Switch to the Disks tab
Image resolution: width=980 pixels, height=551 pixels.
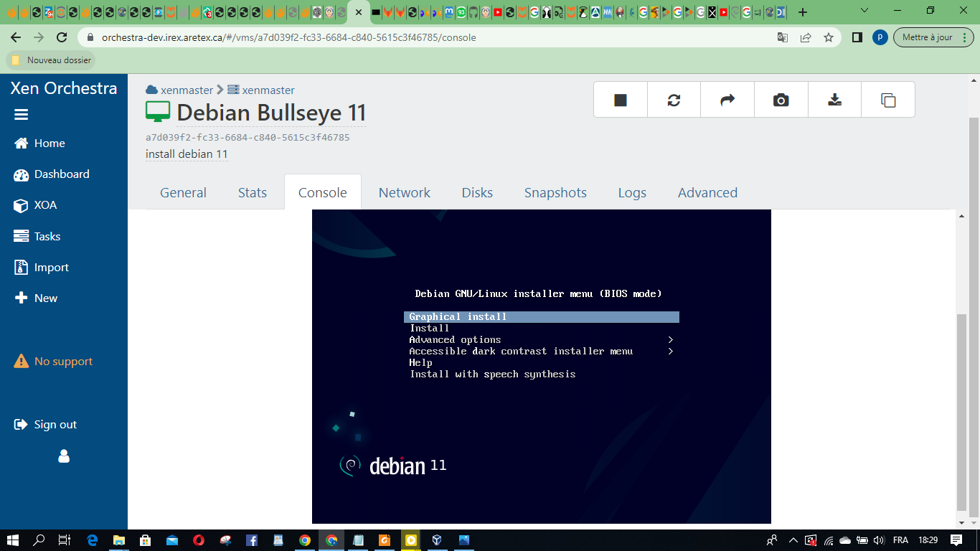(477, 192)
